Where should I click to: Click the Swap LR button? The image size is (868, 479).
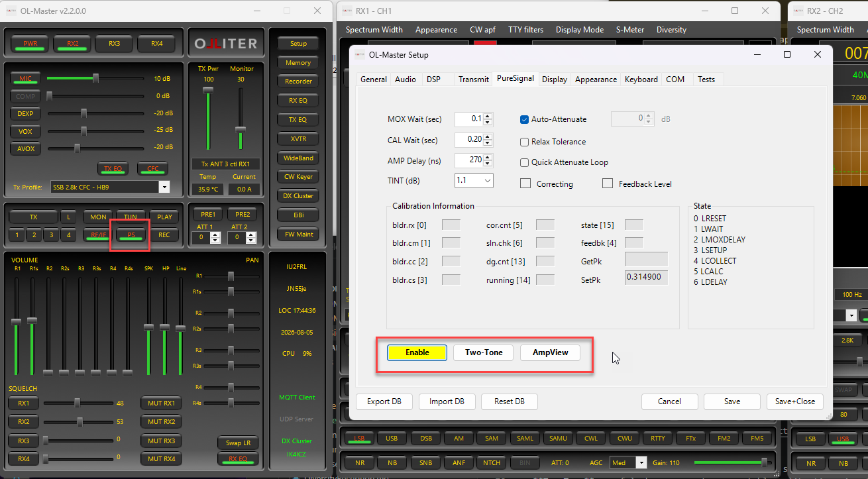click(x=237, y=443)
